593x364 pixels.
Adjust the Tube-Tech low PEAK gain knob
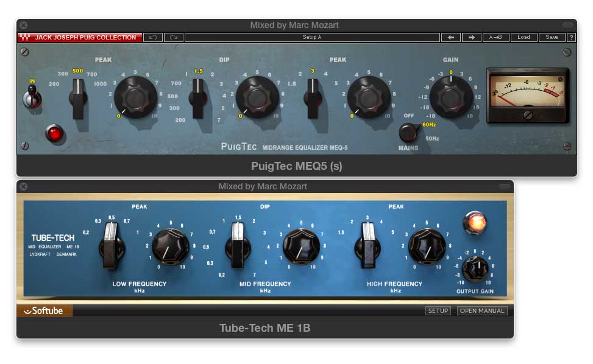pos(170,247)
